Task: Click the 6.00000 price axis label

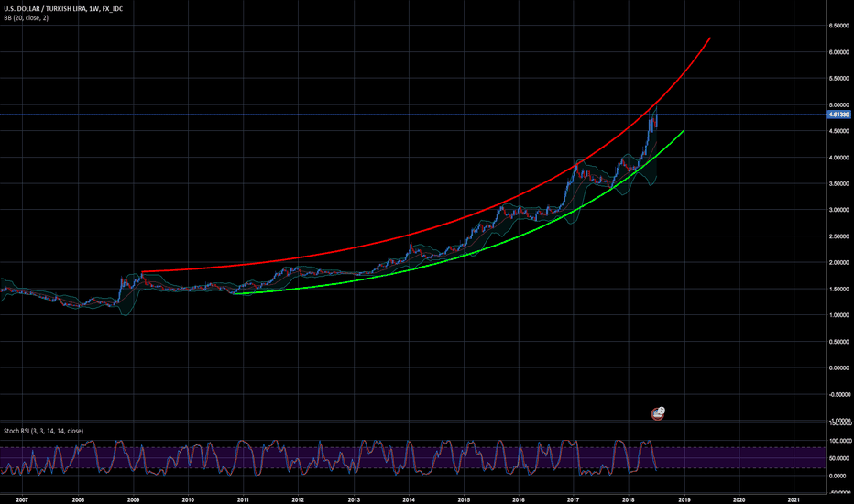Action: [x=838, y=52]
